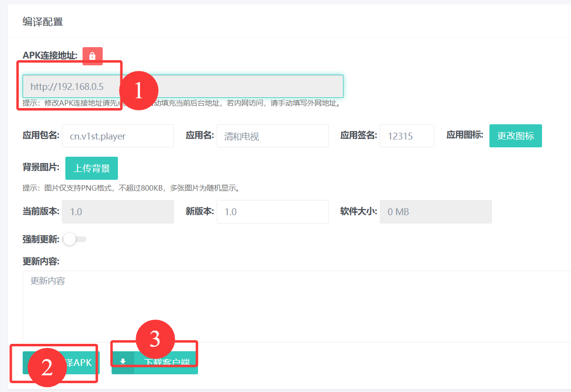Click the red circle marker numbered 1

[138, 90]
